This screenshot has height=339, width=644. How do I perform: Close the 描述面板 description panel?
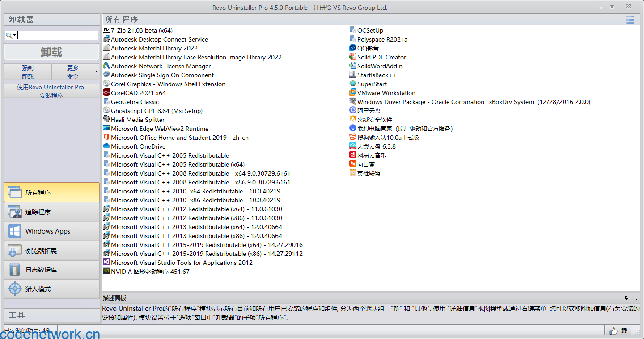[635, 298]
